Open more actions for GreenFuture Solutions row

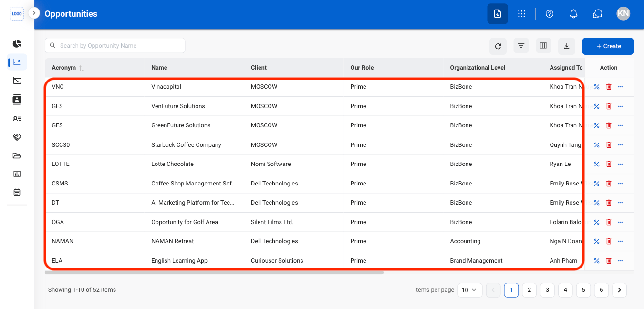click(621, 125)
